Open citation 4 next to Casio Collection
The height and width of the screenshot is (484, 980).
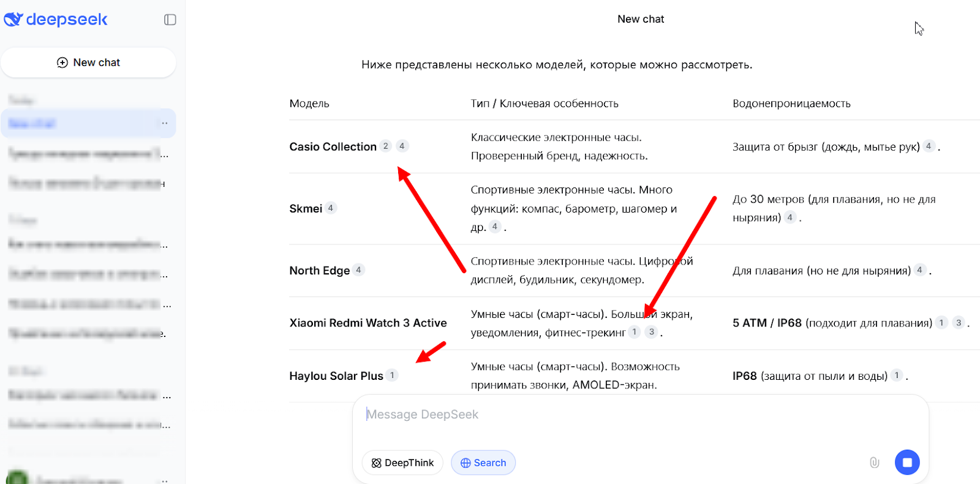click(x=402, y=146)
